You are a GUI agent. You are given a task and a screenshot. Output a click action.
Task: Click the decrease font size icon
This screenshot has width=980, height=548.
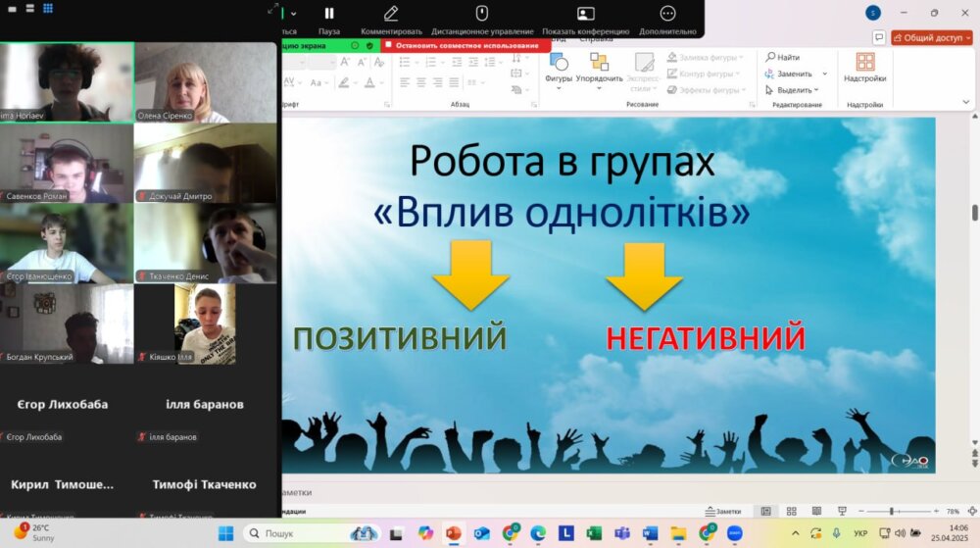[362, 62]
